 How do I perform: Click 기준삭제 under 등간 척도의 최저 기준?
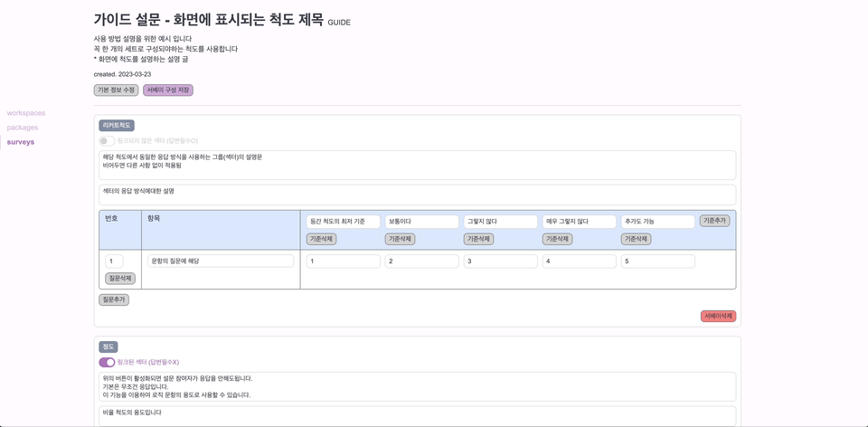[322, 239]
